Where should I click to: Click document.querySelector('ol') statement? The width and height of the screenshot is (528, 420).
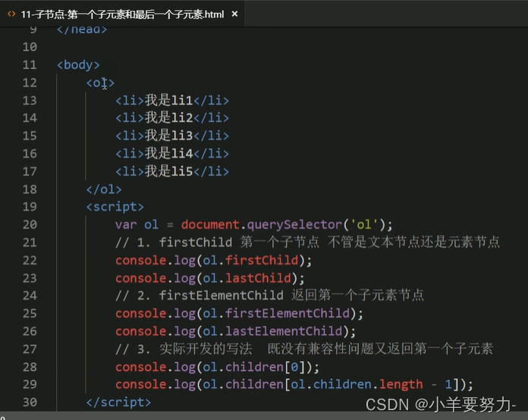287,225
